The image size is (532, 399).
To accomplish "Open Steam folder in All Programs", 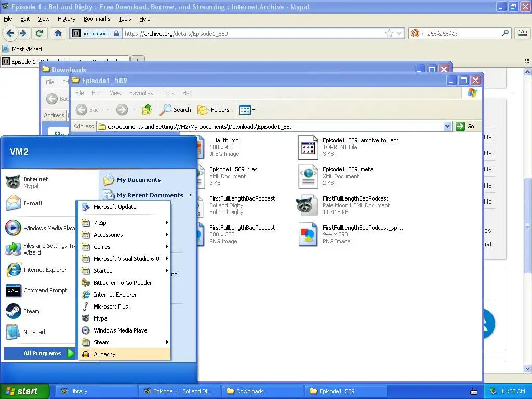I will [125, 342].
